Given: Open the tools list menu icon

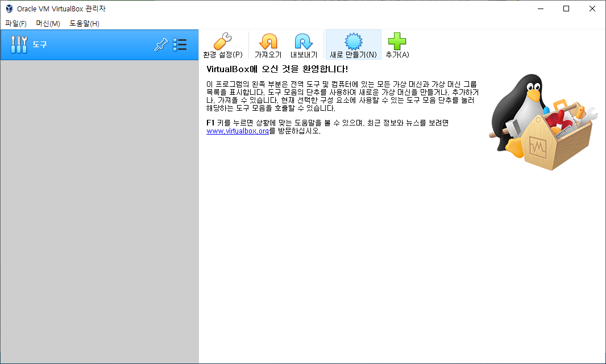Looking at the screenshot, I should (x=180, y=45).
